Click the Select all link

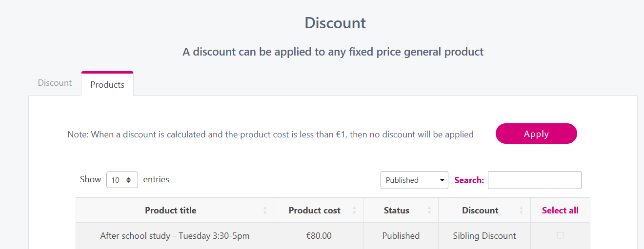point(560,211)
